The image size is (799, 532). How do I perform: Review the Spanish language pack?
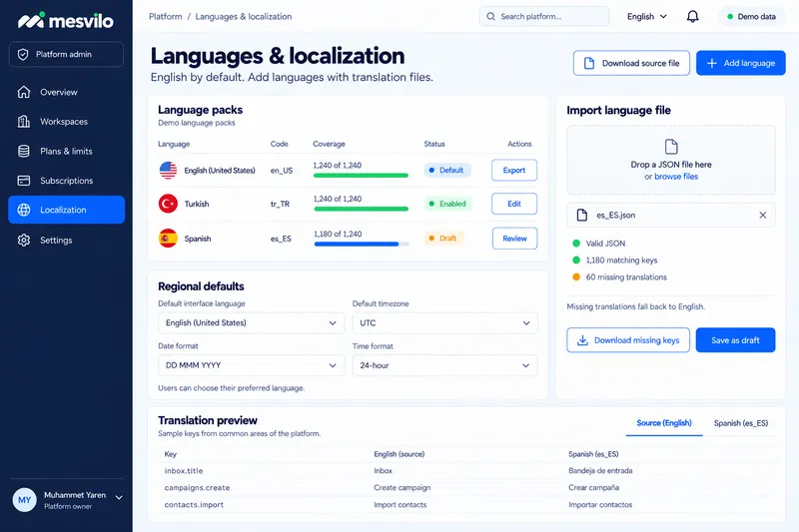[x=514, y=239]
